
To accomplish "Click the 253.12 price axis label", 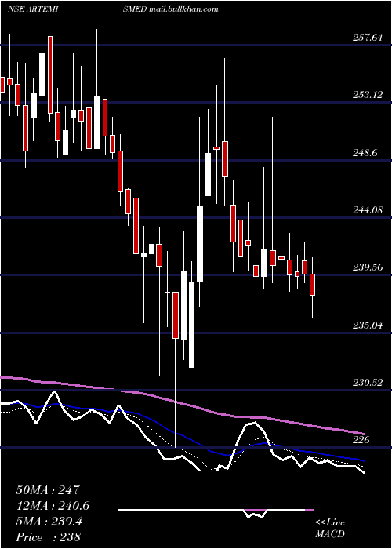I will [368, 95].
